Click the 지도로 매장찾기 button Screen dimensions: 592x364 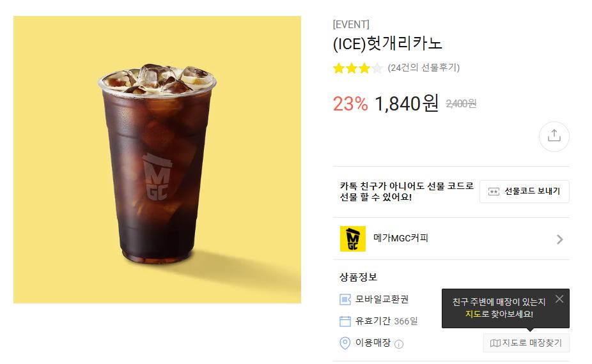[x=526, y=343]
